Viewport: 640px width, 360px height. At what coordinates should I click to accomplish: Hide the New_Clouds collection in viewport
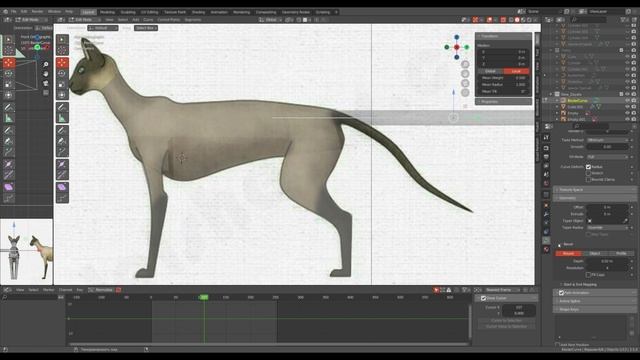click(x=627, y=94)
